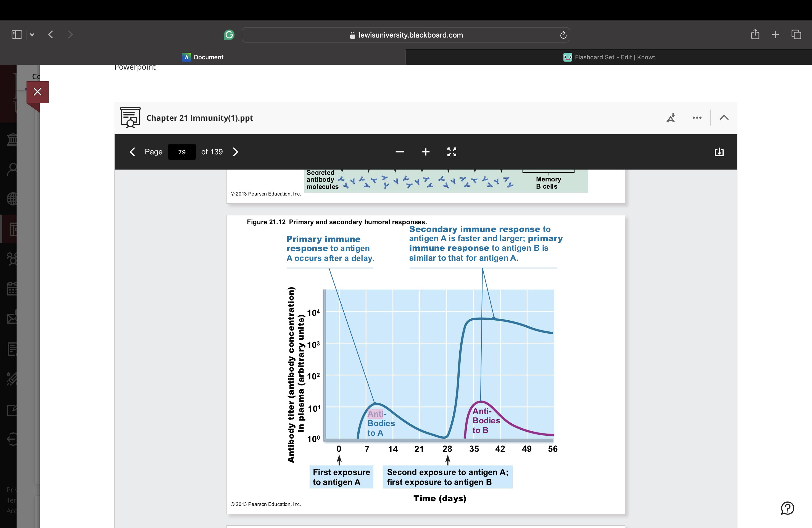Open the Institution page sidebar icon
The image size is (812, 528).
(x=12, y=139)
